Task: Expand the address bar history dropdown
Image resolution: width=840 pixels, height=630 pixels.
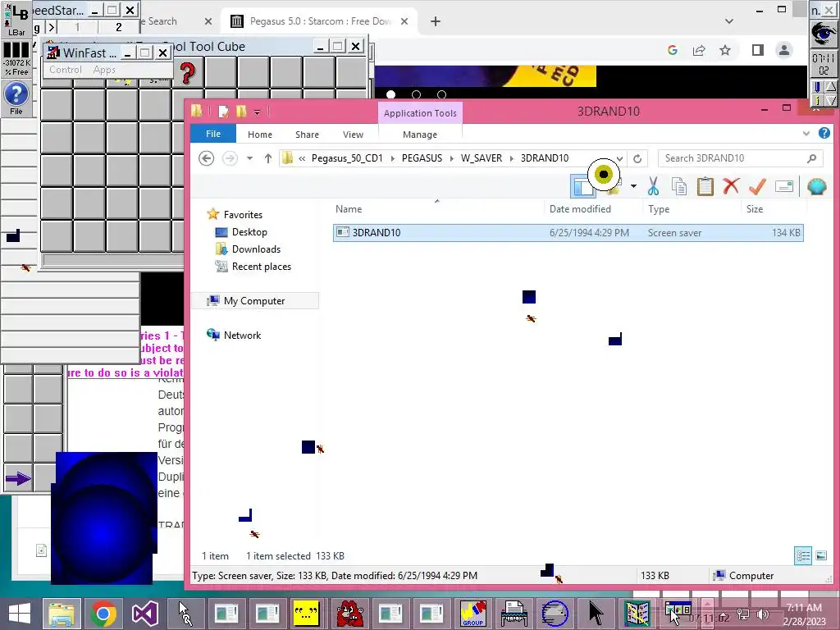Action: [x=620, y=158]
